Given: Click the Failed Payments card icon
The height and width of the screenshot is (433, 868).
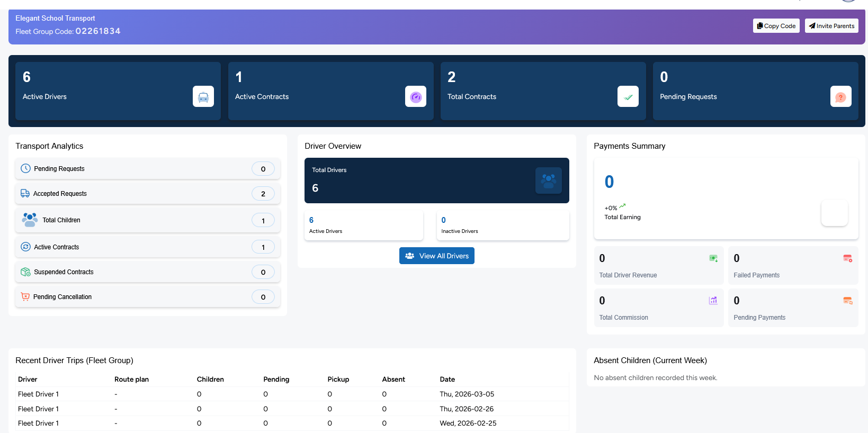Looking at the screenshot, I should (x=847, y=258).
